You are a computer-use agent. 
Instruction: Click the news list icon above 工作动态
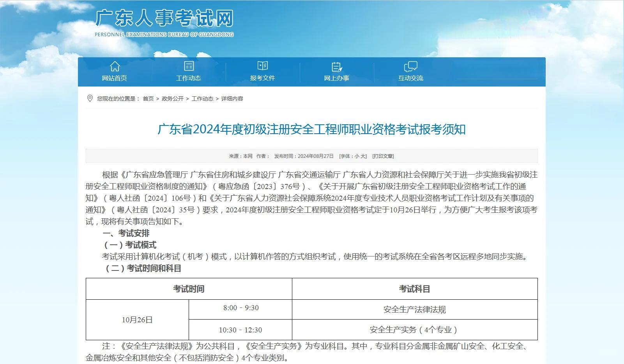(x=189, y=66)
